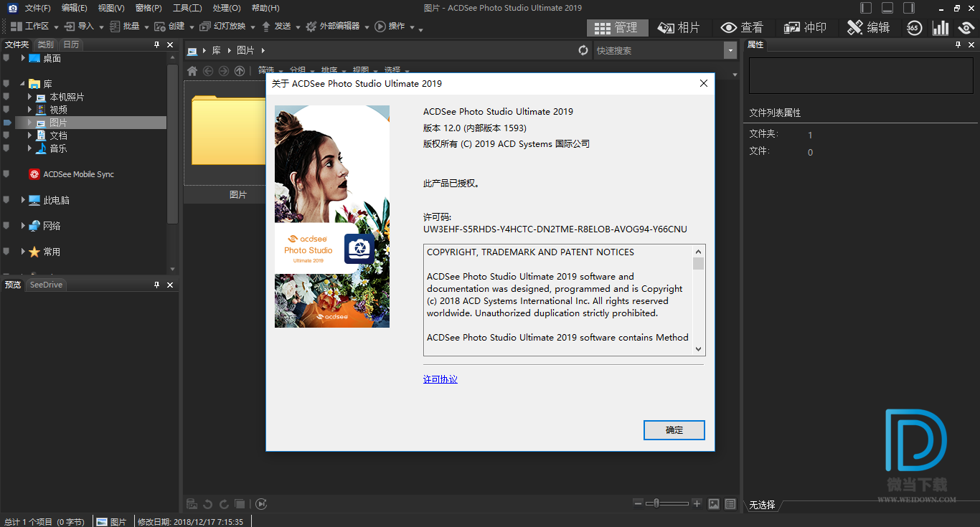Image resolution: width=980 pixels, height=527 pixels.
Task: Toggle easy-select marker beside 库
Action: pos(6,84)
